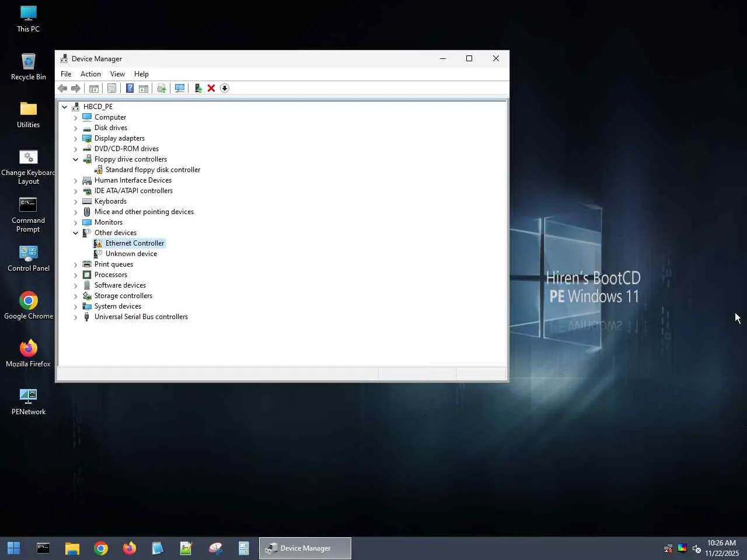Launch Firefox from the taskbar
Image resolution: width=747 pixels, height=560 pixels.
pos(130,548)
